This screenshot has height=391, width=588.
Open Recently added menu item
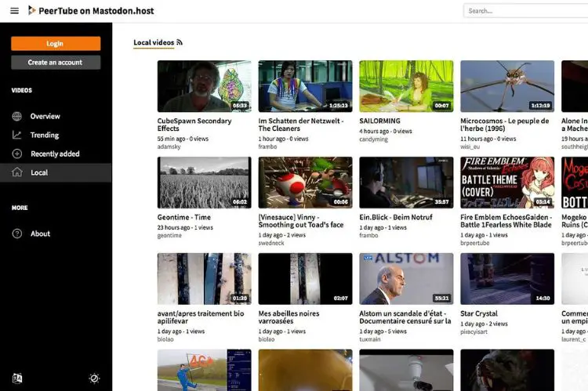[x=56, y=154]
